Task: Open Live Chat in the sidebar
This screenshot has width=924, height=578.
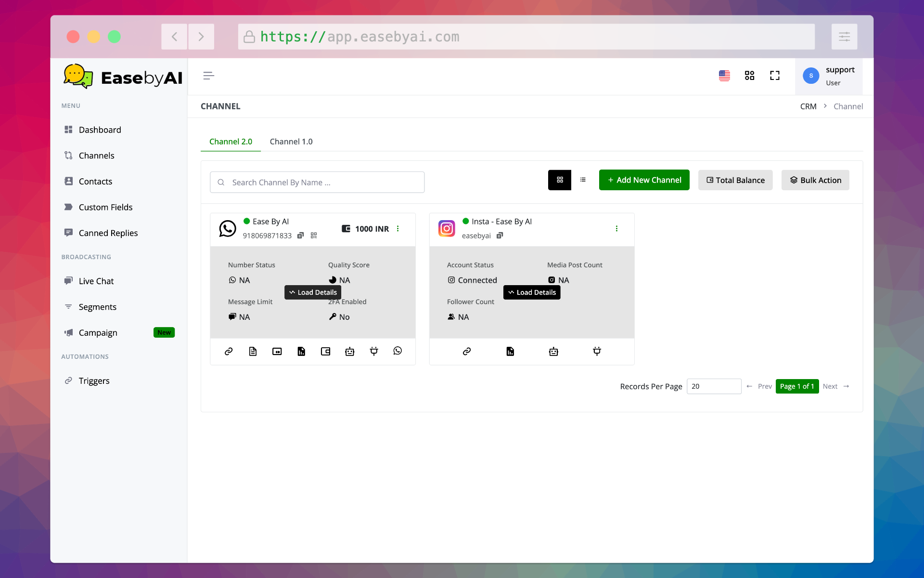Action: (x=96, y=281)
